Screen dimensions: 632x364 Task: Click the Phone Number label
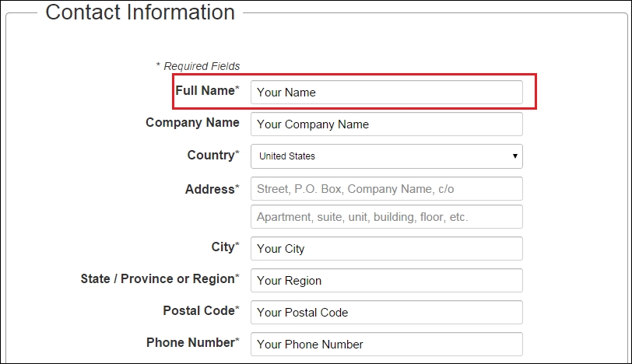point(191,342)
